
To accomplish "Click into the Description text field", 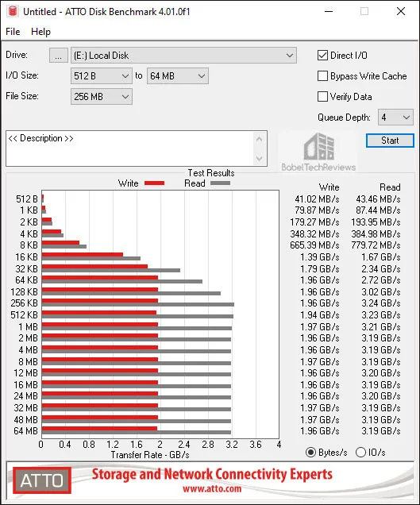I will point(129,148).
